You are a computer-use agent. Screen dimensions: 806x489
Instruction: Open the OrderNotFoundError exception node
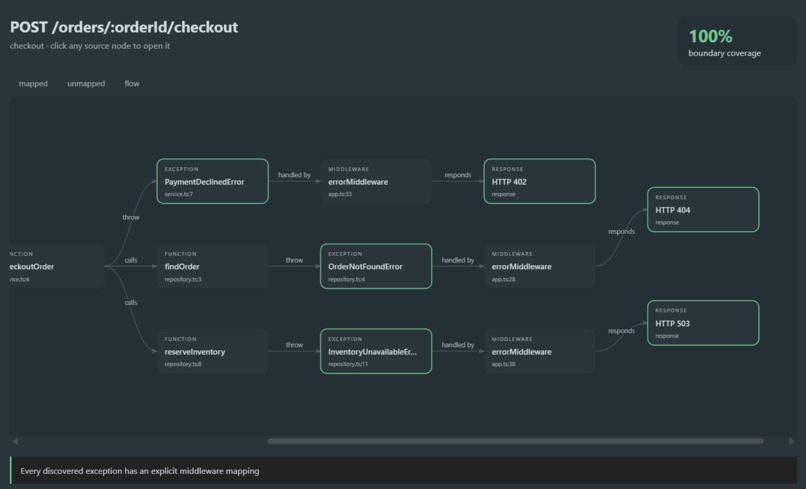(x=376, y=266)
